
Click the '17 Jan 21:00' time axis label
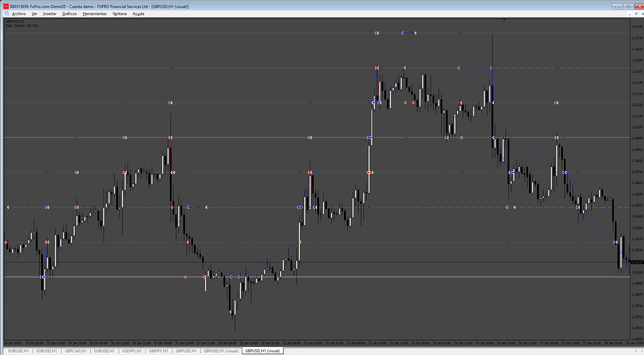(206, 343)
